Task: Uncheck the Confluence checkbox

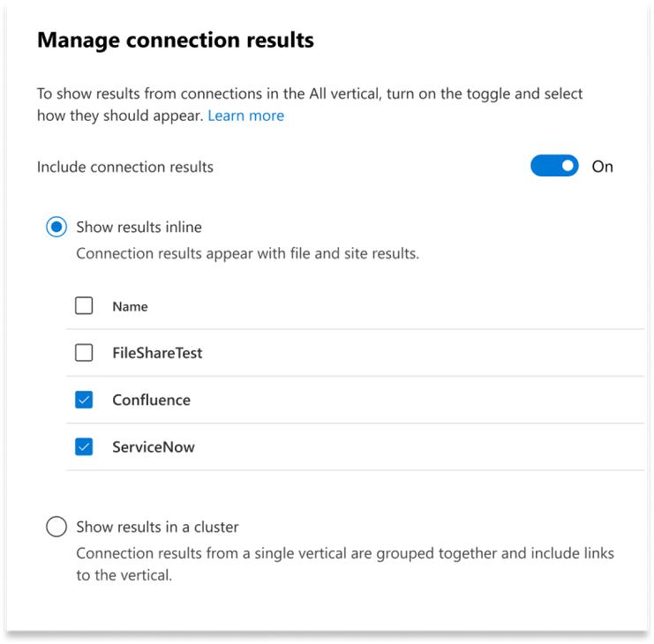Action: [x=84, y=401]
